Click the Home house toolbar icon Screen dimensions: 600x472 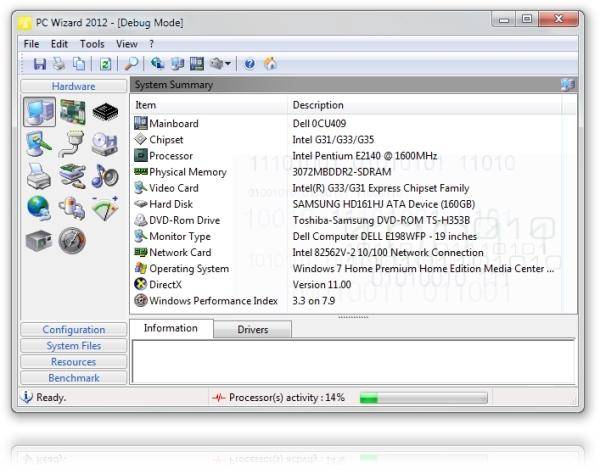[x=271, y=63]
